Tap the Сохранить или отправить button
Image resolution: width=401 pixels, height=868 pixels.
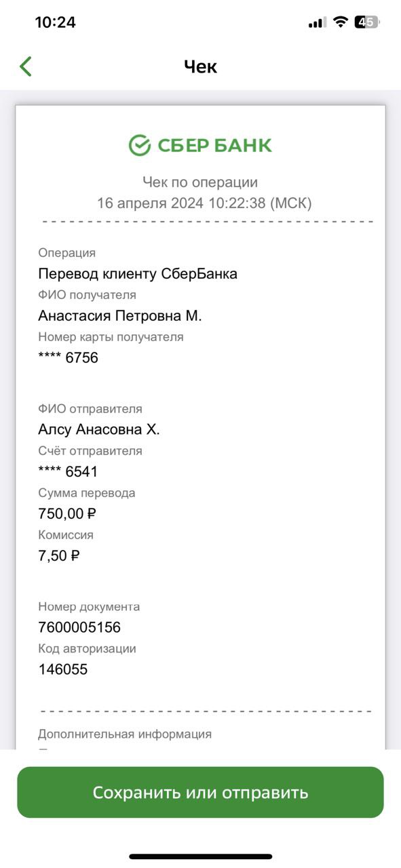click(200, 792)
